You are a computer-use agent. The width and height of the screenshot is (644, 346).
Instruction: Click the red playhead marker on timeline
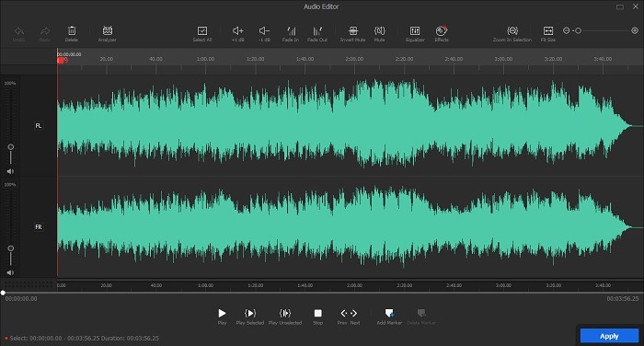(62, 61)
